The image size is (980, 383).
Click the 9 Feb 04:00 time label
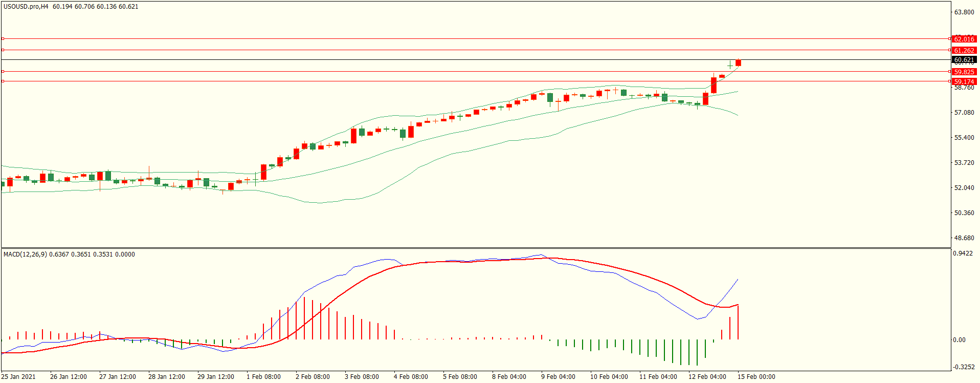(x=559, y=377)
